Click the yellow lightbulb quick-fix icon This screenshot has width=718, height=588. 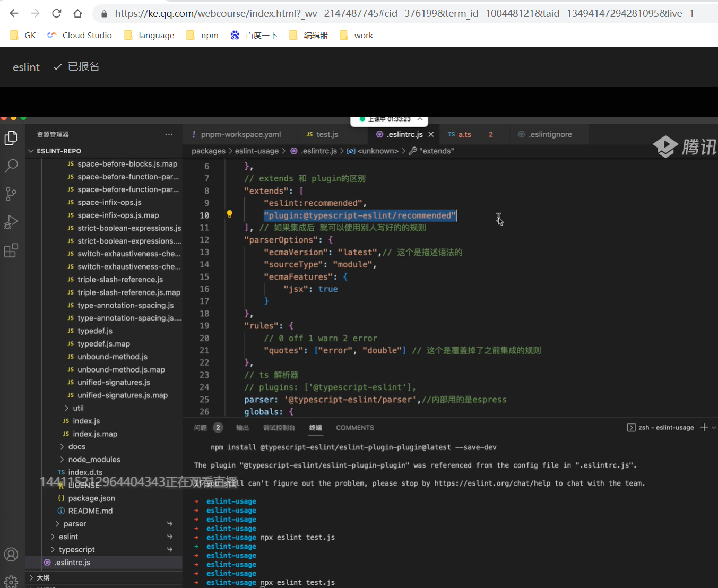pyautogui.click(x=229, y=214)
